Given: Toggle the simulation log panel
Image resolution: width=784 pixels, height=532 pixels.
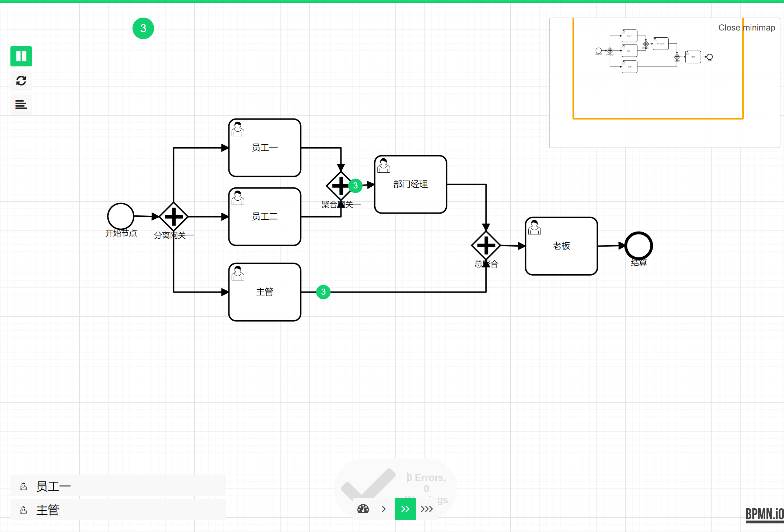Looking at the screenshot, I should [x=21, y=105].
